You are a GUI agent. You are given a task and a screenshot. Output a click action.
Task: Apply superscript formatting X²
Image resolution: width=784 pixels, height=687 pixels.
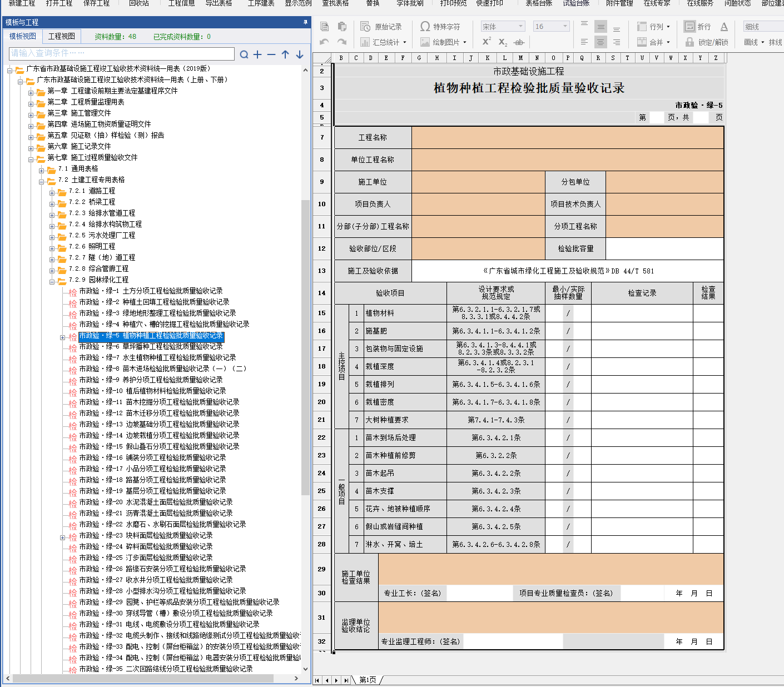pos(487,42)
